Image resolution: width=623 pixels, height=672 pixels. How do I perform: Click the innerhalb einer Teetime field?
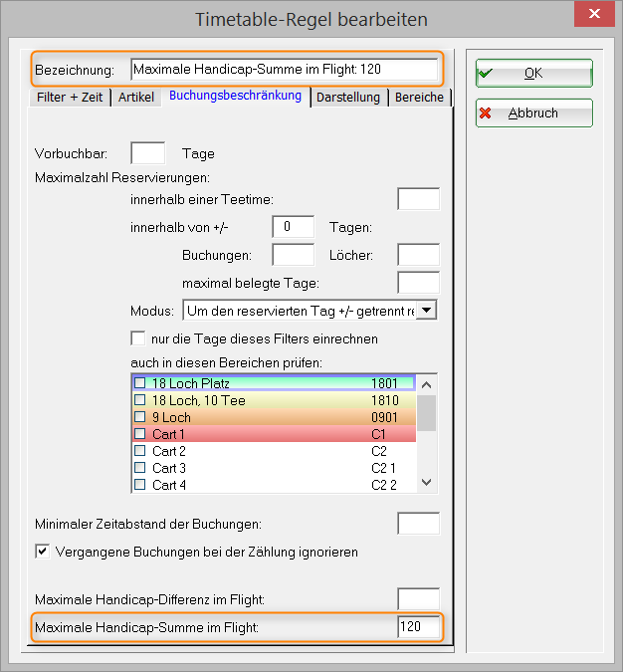pos(418,199)
